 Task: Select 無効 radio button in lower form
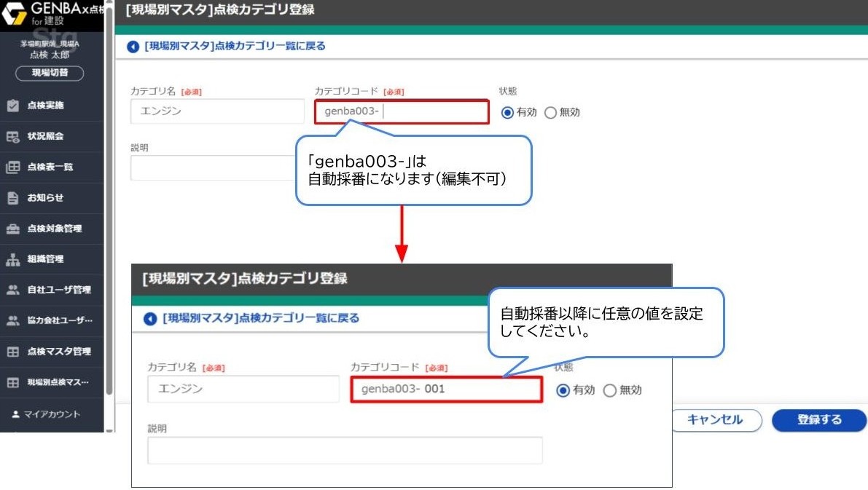pos(610,390)
